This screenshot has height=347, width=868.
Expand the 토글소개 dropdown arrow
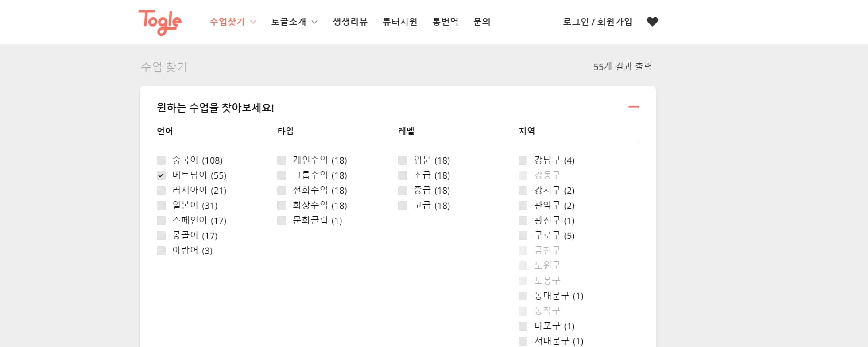tap(314, 22)
